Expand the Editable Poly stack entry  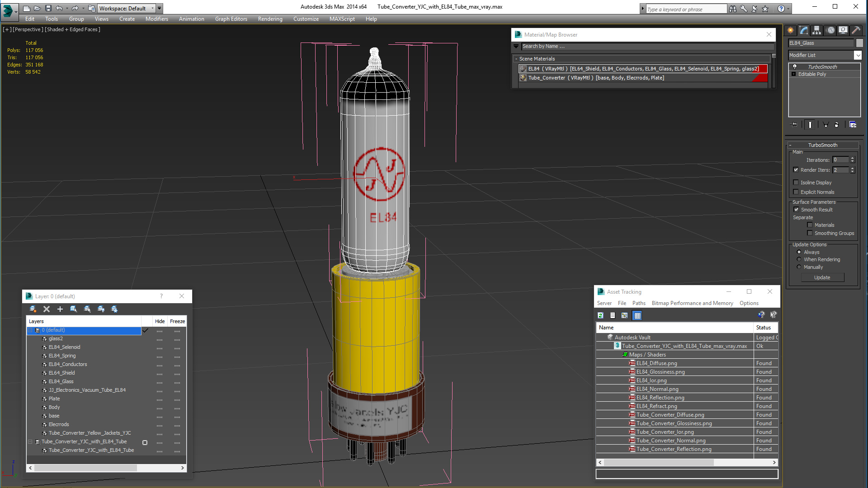pos(793,74)
